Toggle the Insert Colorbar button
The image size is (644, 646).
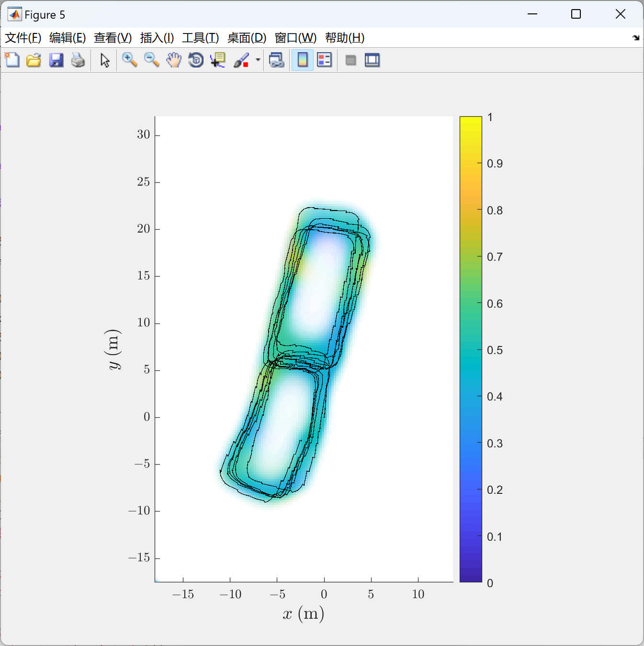click(303, 60)
